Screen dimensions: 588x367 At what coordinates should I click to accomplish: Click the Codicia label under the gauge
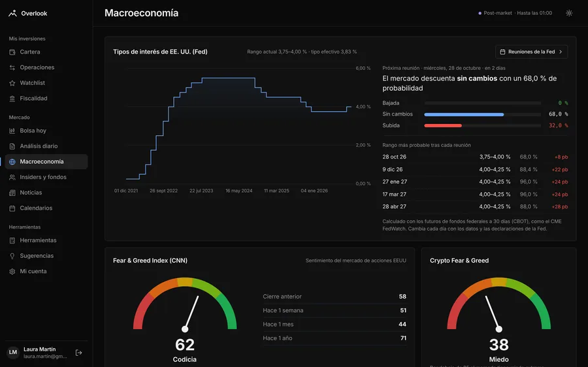click(184, 359)
